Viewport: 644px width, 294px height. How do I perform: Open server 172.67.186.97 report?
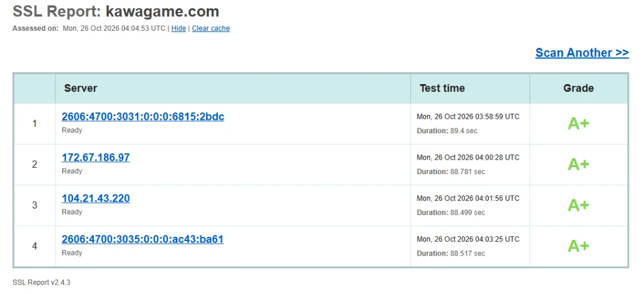click(x=96, y=158)
